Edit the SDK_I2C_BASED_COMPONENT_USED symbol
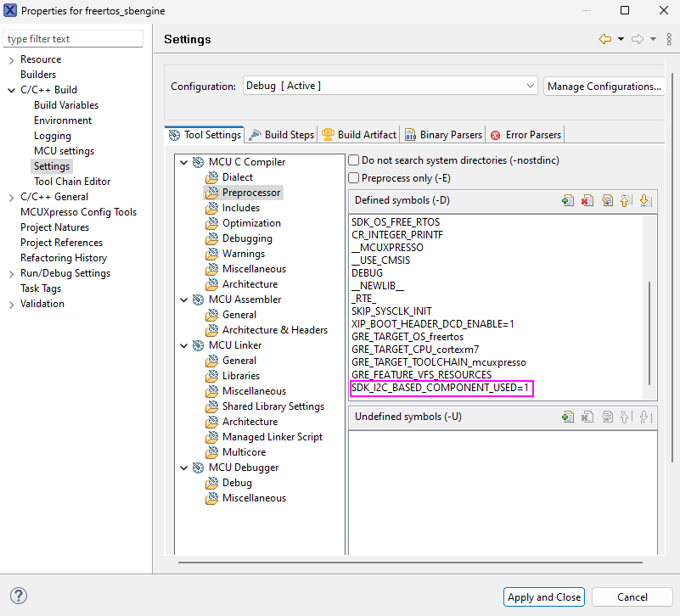680x616 pixels. 608,201
